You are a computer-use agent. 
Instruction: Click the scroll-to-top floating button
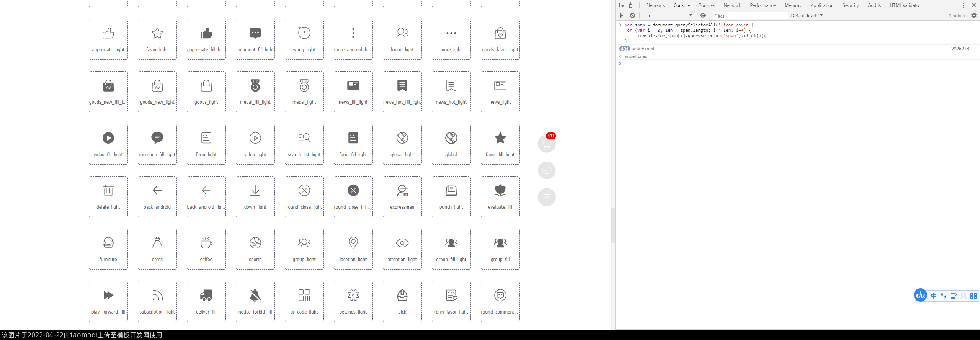click(546, 197)
